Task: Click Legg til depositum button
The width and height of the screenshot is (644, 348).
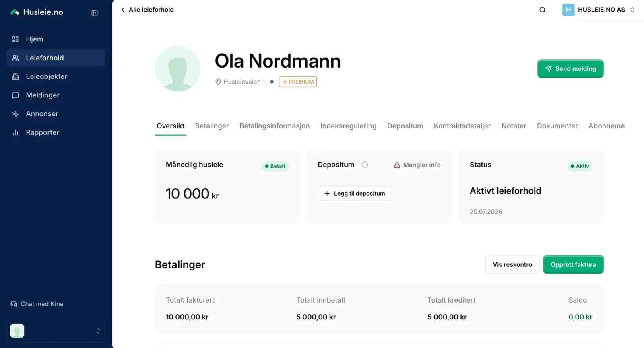Action: coord(354,193)
